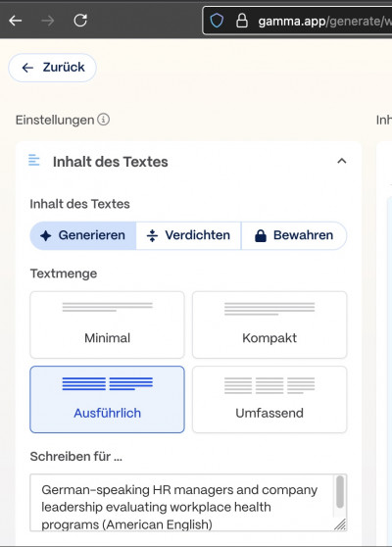Click the lock icon on Bewahren
Image resolution: width=392 pixels, height=547 pixels.
(261, 235)
